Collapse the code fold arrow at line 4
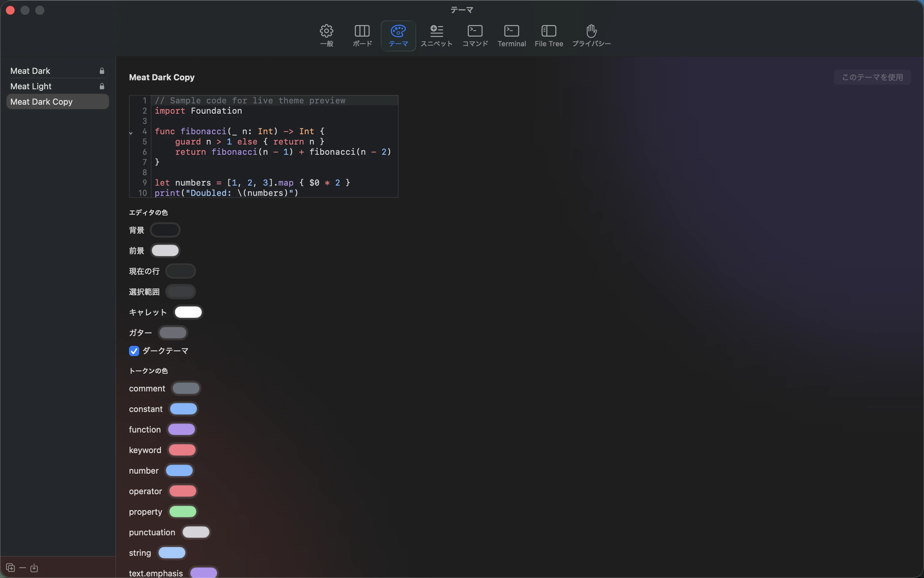 click(x=131, y=133)
